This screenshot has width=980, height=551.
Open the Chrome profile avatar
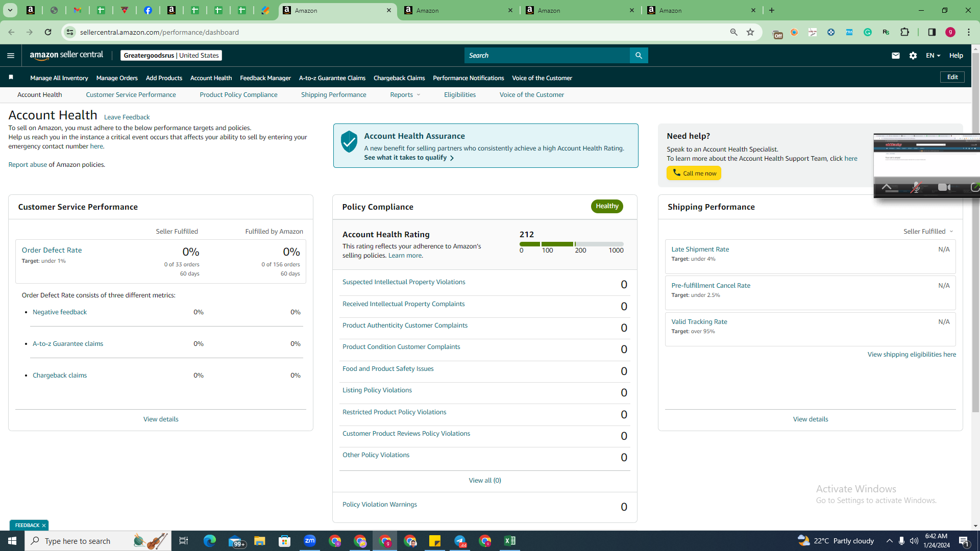950,32
